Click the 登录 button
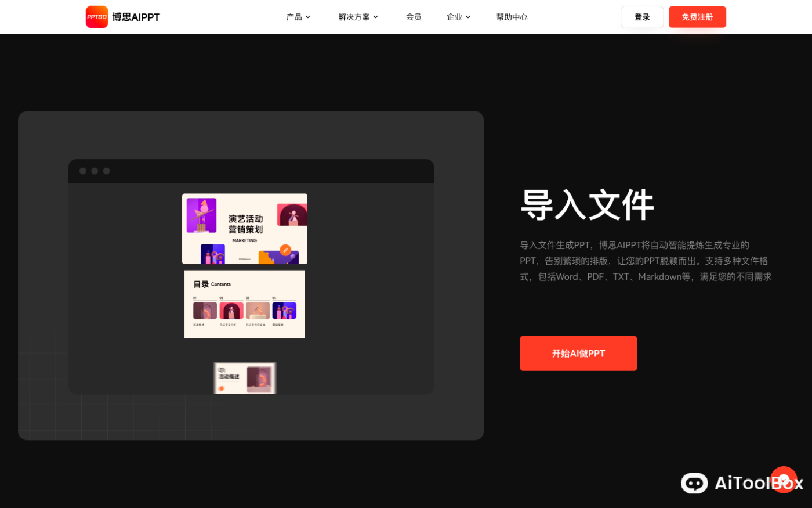This screenshot has height=508, width=812. pos(641,17)
